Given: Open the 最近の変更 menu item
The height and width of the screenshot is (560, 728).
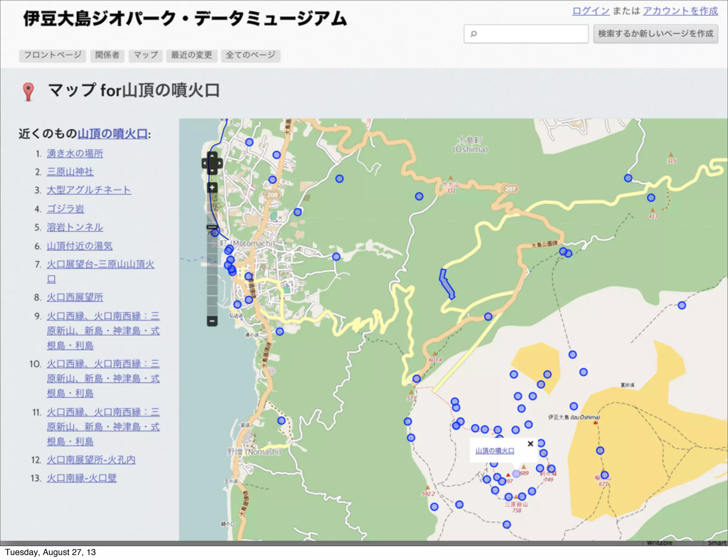Looking at the screenshot, I should pos(192,55).
